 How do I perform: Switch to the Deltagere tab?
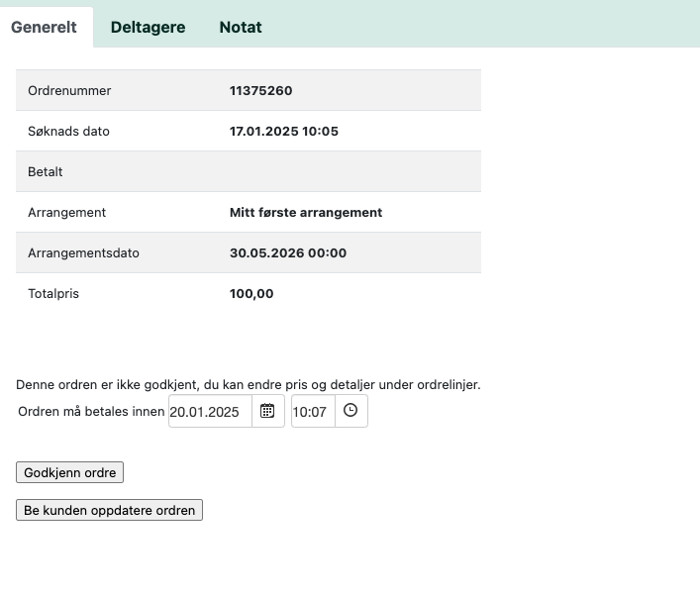click(x=148, y=28)
